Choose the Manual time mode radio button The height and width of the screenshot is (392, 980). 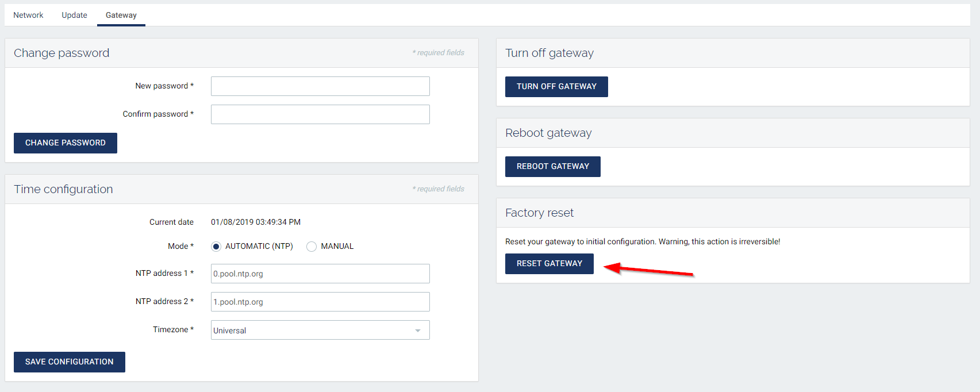(x=312, y=247)
